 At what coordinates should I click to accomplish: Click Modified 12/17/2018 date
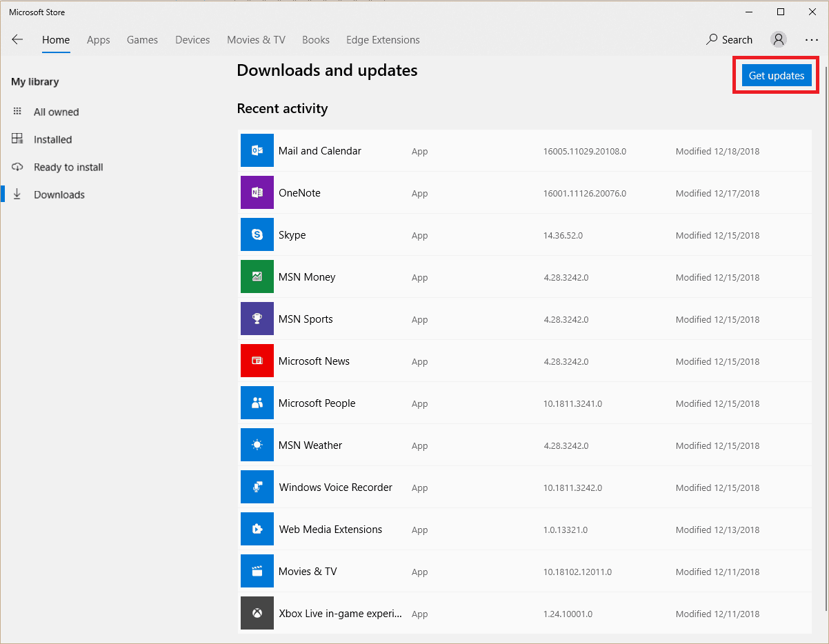(x=717, y=193)
